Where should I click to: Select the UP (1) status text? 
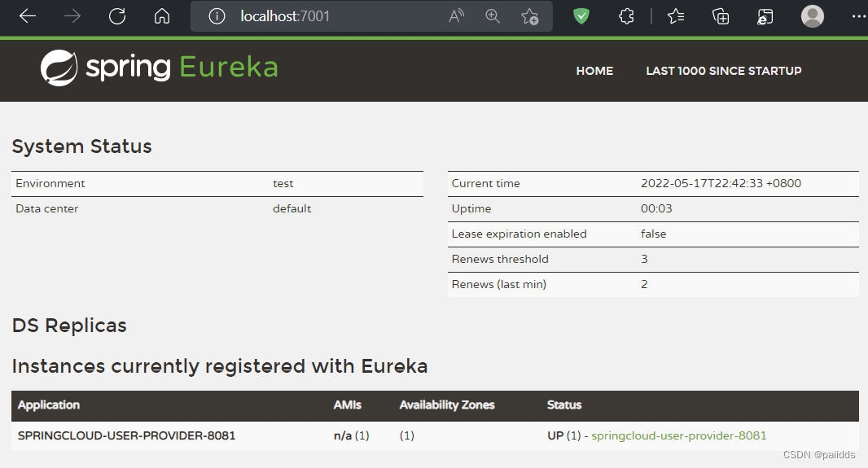[x=564, y=435]
